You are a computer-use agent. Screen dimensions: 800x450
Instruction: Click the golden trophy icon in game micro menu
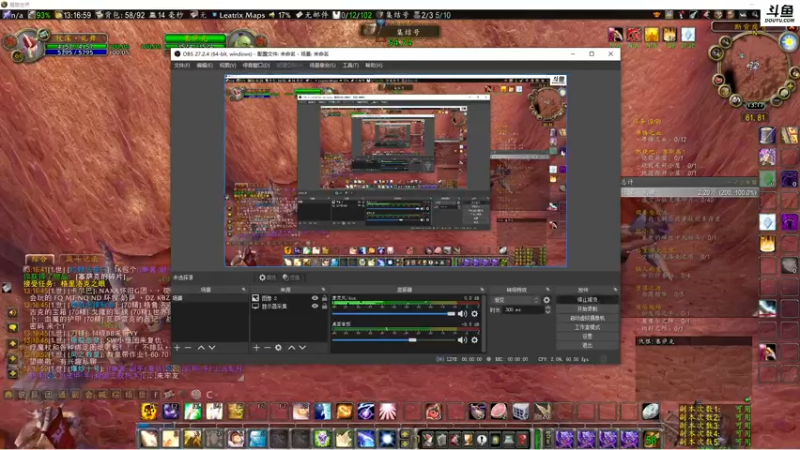(468, 439)
